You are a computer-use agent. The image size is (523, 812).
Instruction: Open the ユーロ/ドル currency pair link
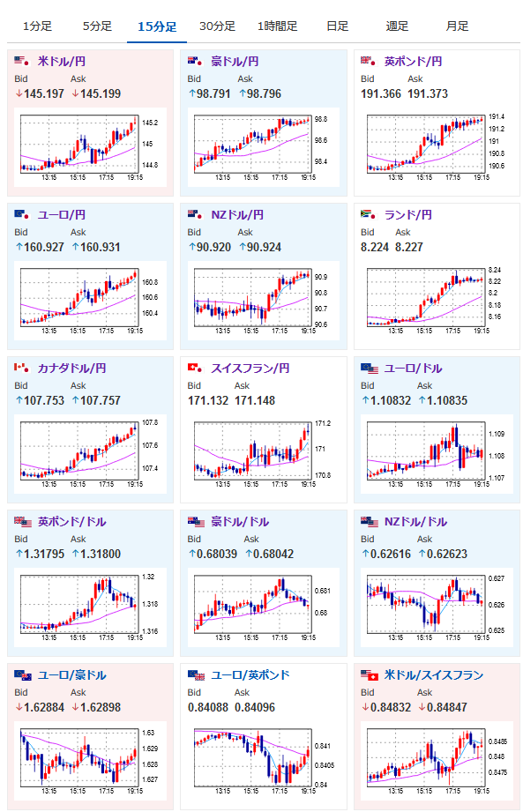(413, 369)
